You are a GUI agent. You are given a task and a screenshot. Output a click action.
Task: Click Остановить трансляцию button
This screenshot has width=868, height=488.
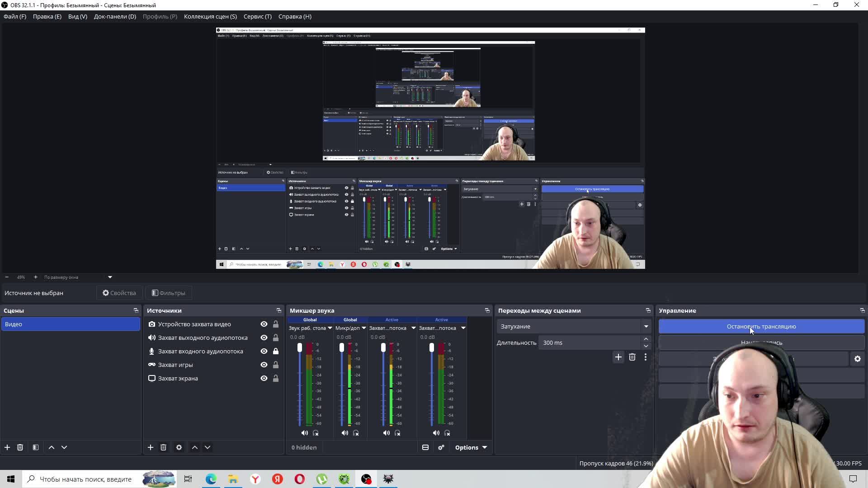pyautogui.click(x=761, y=326)
